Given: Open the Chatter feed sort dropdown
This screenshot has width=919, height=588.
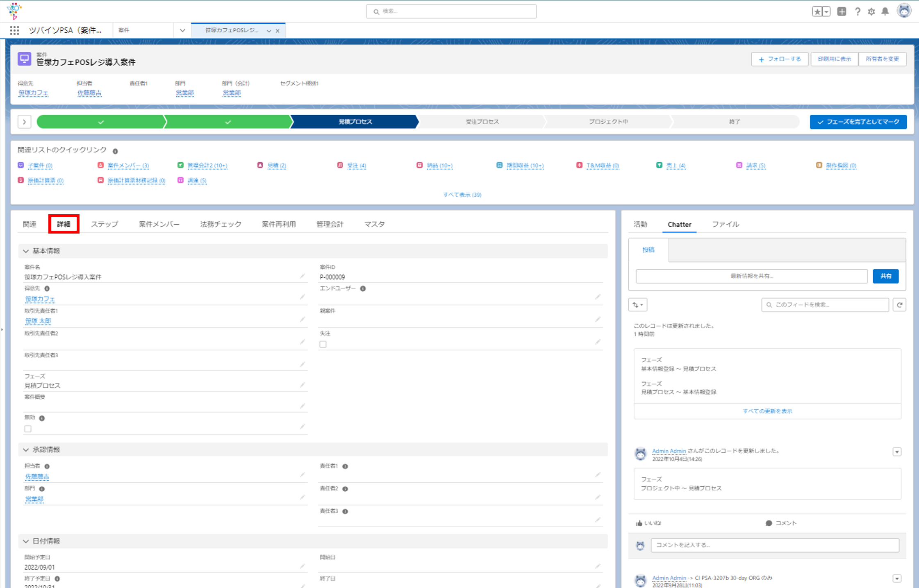Looking at the screenshot, I should click(x=638, y=305).
